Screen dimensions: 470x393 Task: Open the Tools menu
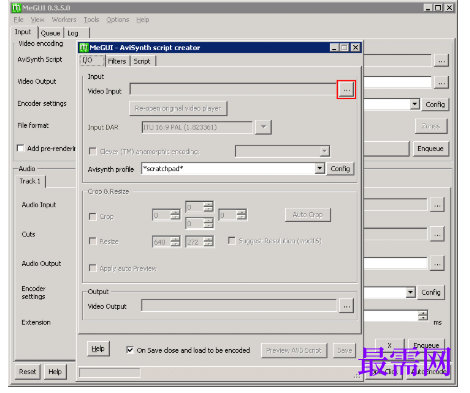tap(91, 19)
